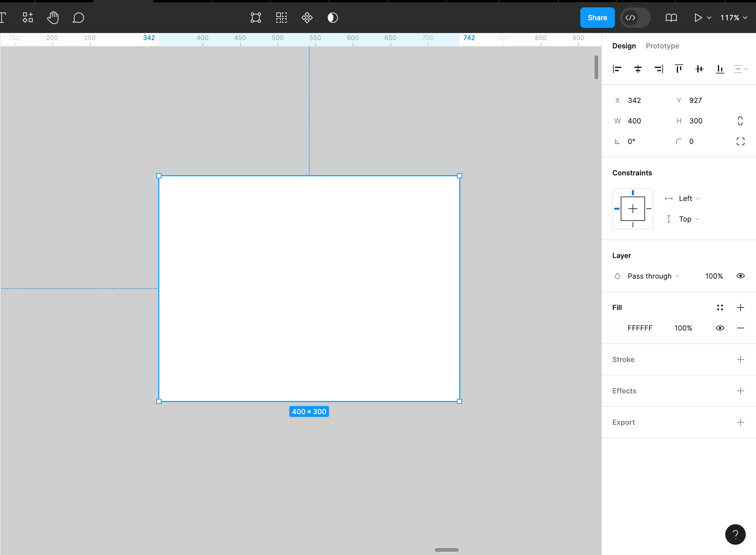Click the fill opacity 100% value
The image size is (756, 555).
(x=683, y=328)
